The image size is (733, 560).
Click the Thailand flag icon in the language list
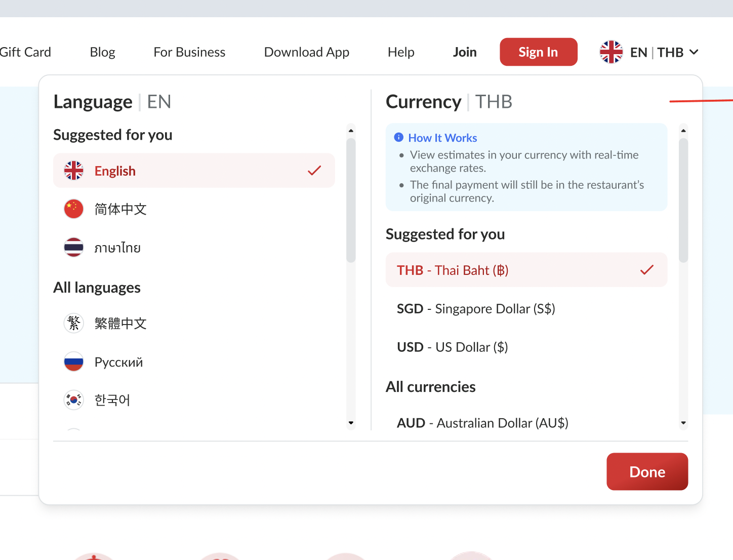click(74, 248)
